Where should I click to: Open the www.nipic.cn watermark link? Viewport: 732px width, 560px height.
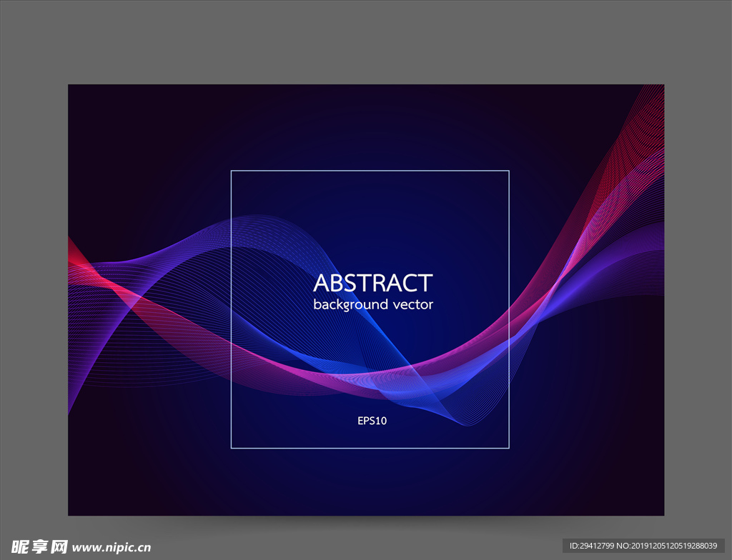112,548
